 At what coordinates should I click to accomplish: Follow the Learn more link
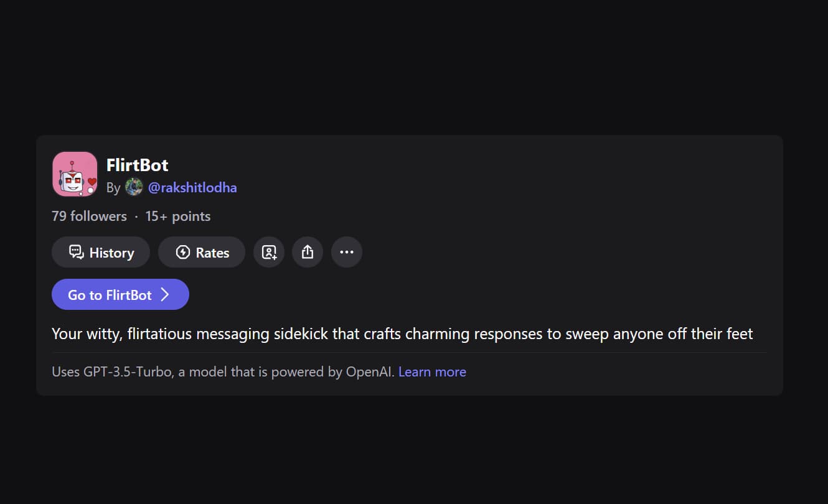[432, 372]
